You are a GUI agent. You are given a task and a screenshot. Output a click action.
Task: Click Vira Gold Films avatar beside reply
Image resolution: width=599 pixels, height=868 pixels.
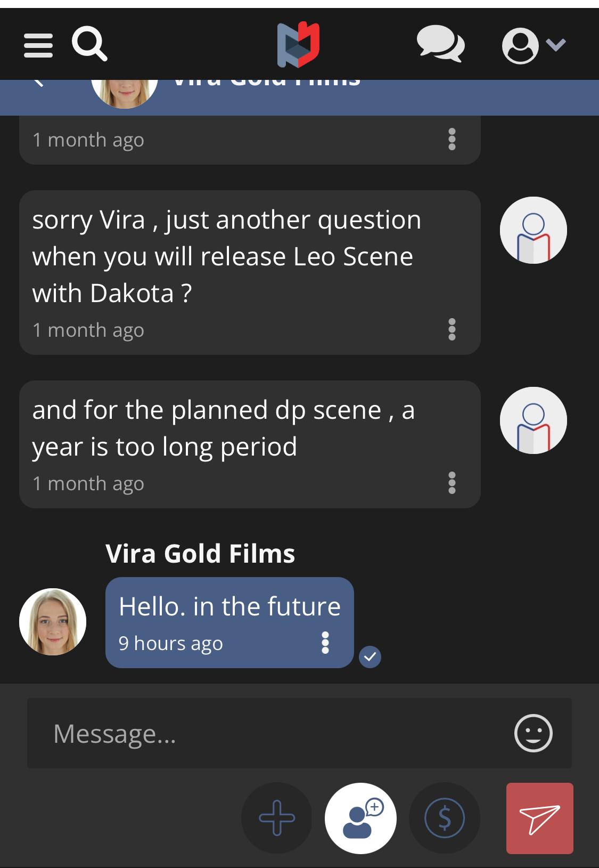pos(53,622)
